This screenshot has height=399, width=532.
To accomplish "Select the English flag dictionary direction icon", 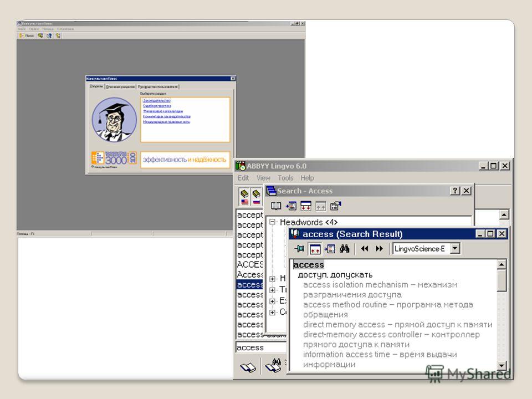I will (244, 197).
